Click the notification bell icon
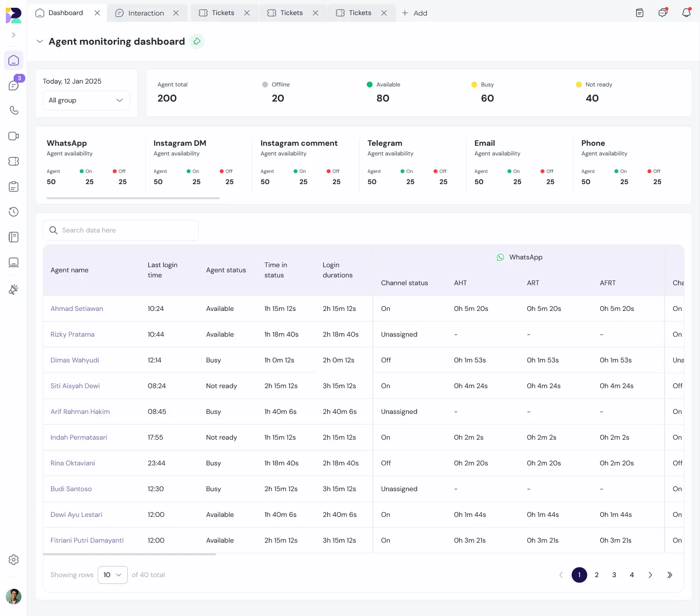 pos(686,13)
